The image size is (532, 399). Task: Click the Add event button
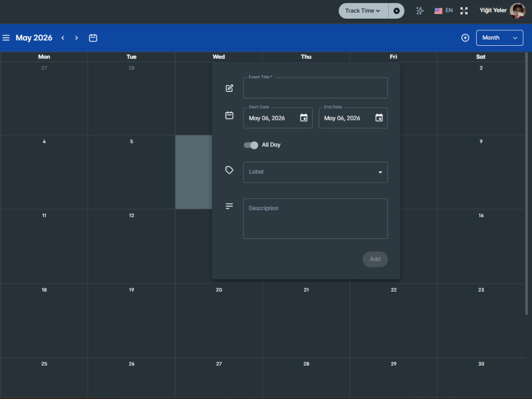[375, 259]
